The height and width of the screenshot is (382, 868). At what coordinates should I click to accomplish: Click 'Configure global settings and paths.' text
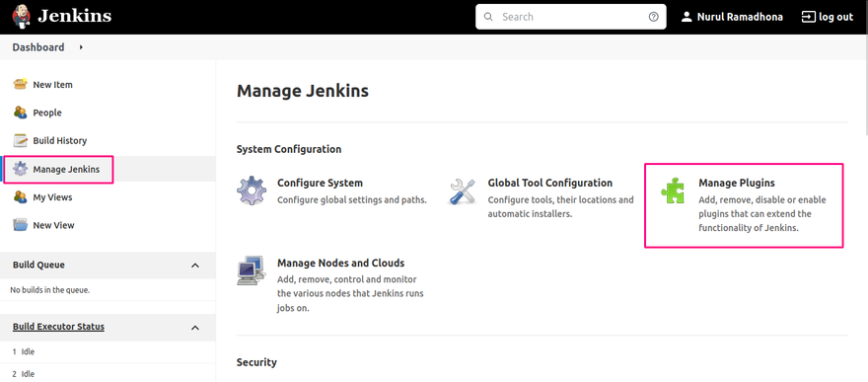352,199
